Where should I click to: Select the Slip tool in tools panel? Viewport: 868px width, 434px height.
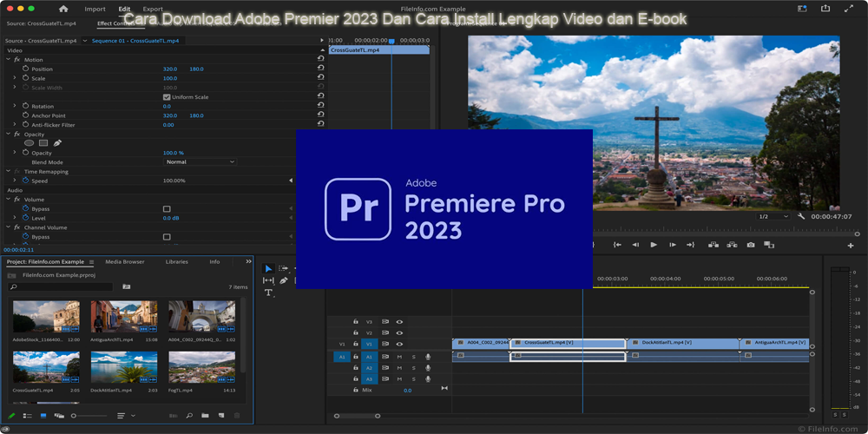point(268,280)
